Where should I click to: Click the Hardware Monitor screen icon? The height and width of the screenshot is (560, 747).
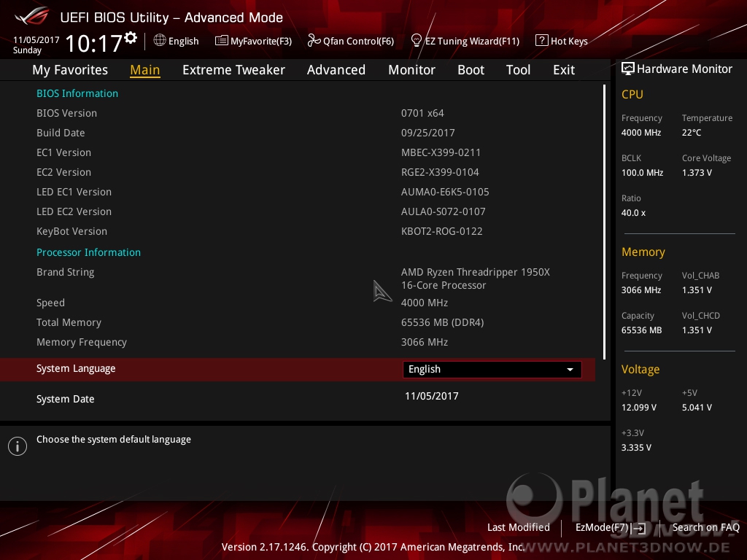(628, 69)
